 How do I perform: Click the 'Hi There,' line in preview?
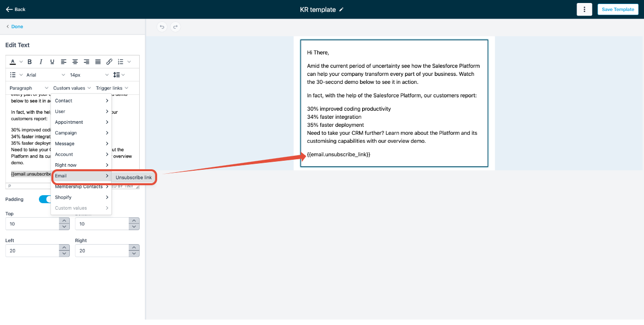coord(318,52)
